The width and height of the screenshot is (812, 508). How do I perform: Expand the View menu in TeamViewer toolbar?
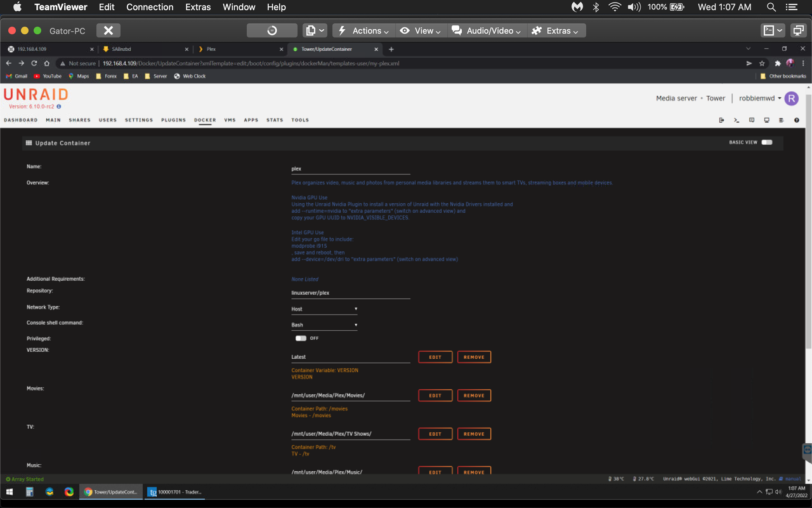[420, 30]
